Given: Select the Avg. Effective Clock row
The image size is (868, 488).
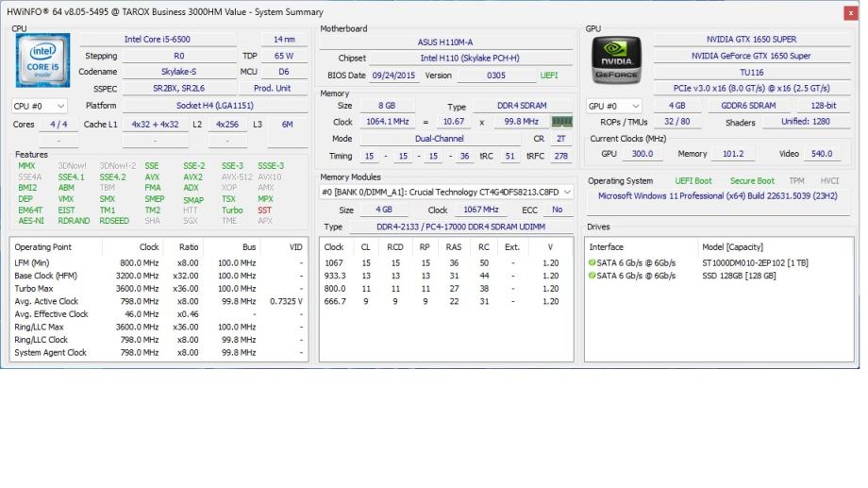Looking at the screenshot, I should 159,314.
